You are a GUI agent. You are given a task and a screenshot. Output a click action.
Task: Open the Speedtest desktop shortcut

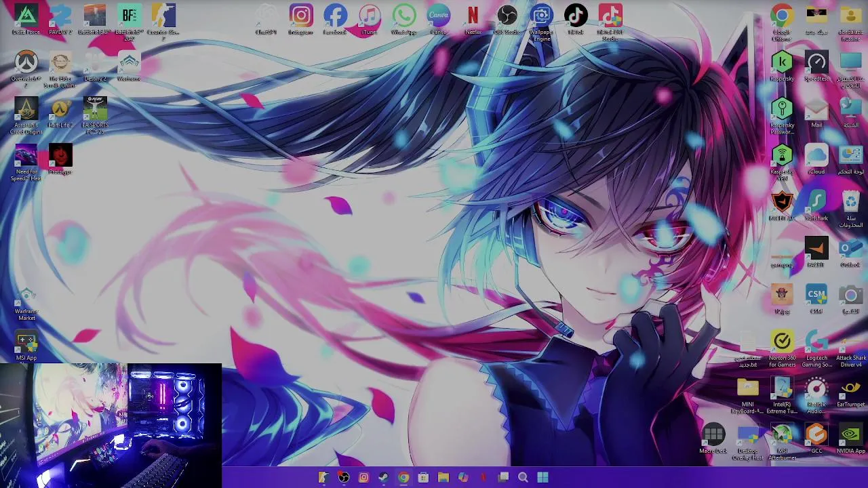click(816, 66)
